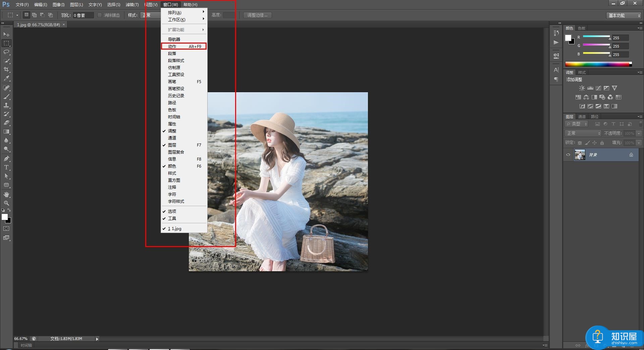644x350 pixels.
Task: Open 基本功能 workspace dropdown
Action: pos(624,15)
